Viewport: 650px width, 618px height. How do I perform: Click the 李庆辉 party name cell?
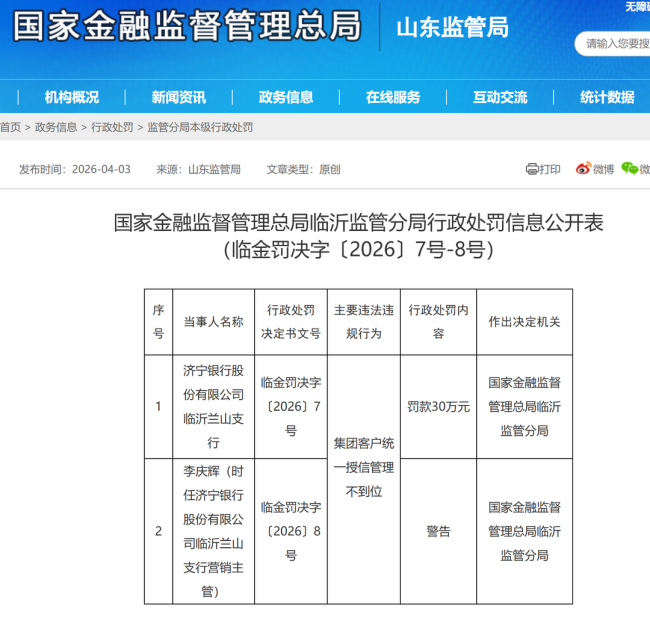pos(213,531)
